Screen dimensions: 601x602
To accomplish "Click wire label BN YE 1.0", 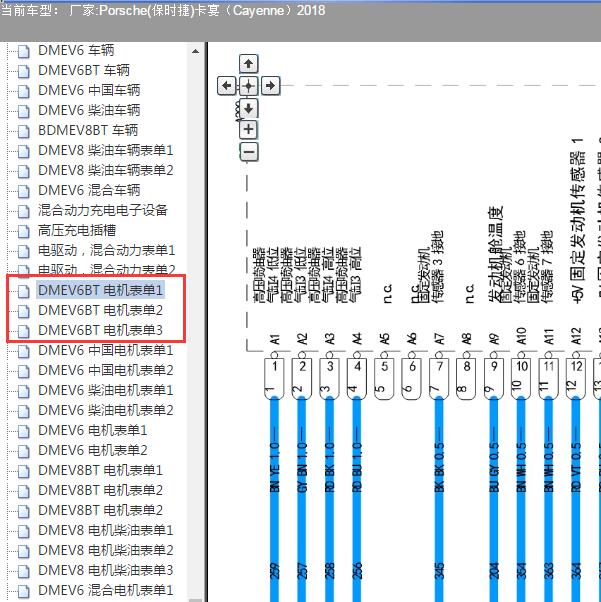I will (275, 467).
